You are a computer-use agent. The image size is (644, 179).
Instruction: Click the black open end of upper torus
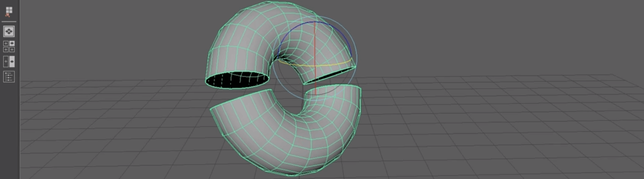tap(237, 80)
